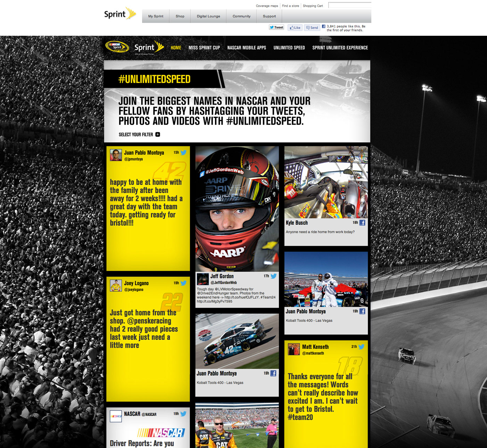This screenshot has width=487, height=448.
Task: Click Facebook icon on Las Vegas astronaut post
Action: [x=362, y=311]
